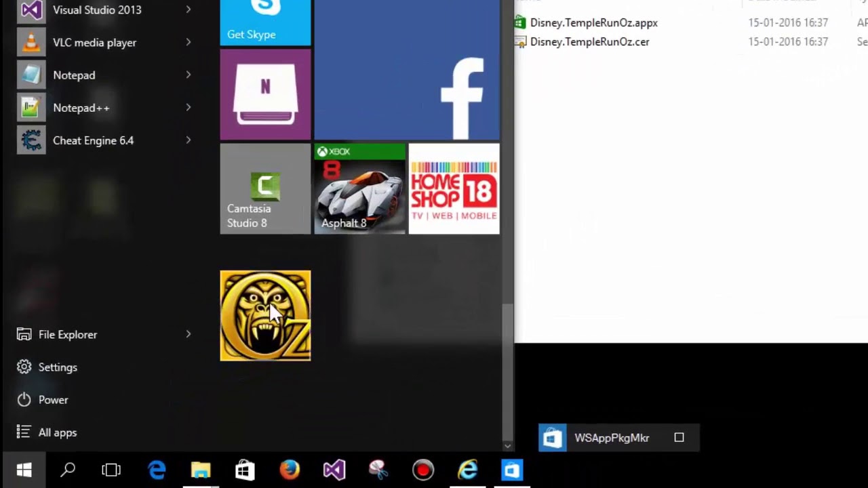The image size is (868, 488).
Task: Open Microsoft Edge from taskbar
Action: coord(157,470)
